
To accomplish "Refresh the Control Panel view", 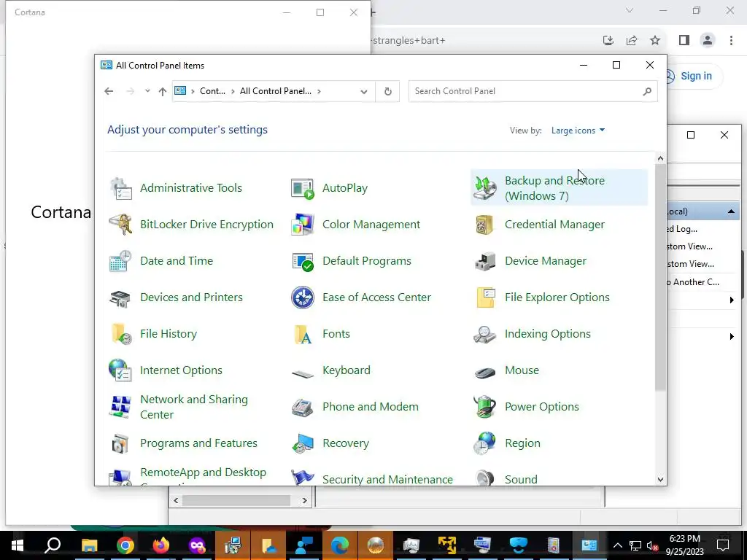I will click(388, 91).
